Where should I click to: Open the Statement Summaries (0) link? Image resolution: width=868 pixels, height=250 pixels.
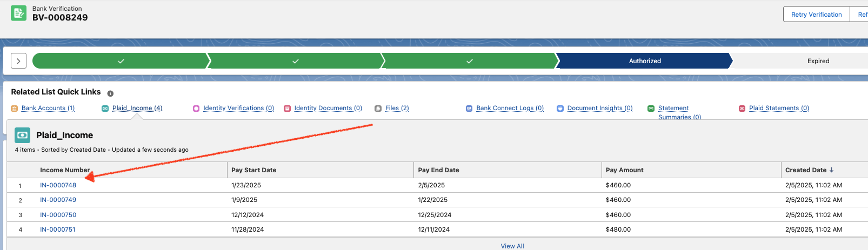[679, 112]
